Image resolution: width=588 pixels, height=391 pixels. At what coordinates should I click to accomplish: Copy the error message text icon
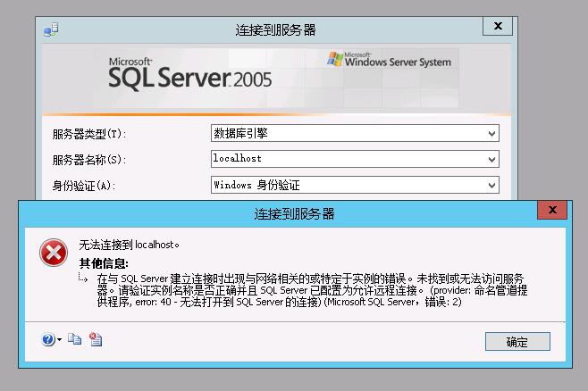tap(75, 339)
